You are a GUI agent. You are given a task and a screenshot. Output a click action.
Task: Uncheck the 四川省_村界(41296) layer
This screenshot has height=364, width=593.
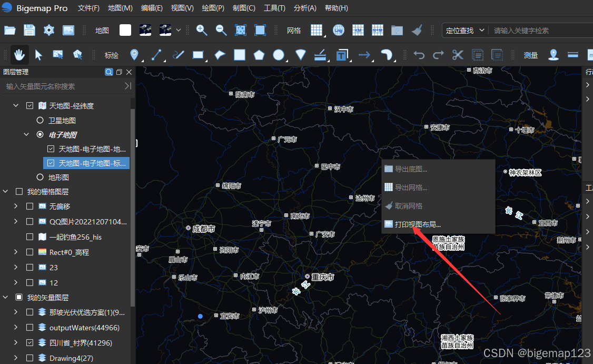[x=29, y=343]
